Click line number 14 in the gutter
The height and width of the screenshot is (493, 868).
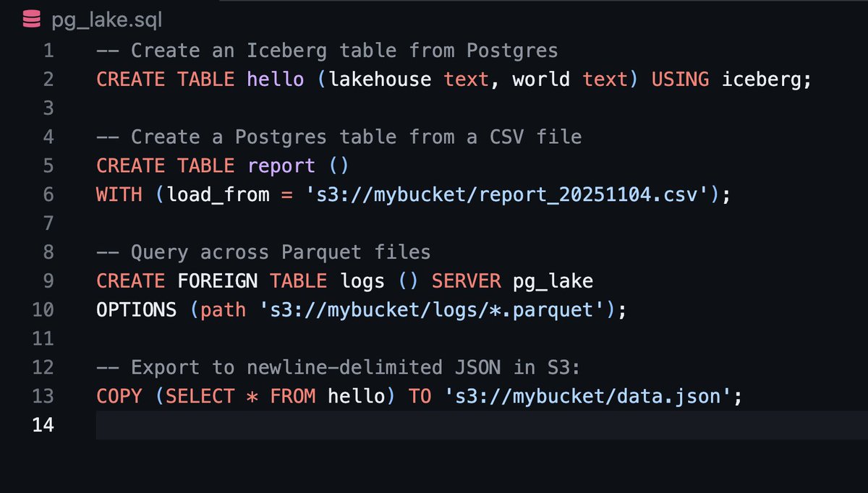pos(43,425)
